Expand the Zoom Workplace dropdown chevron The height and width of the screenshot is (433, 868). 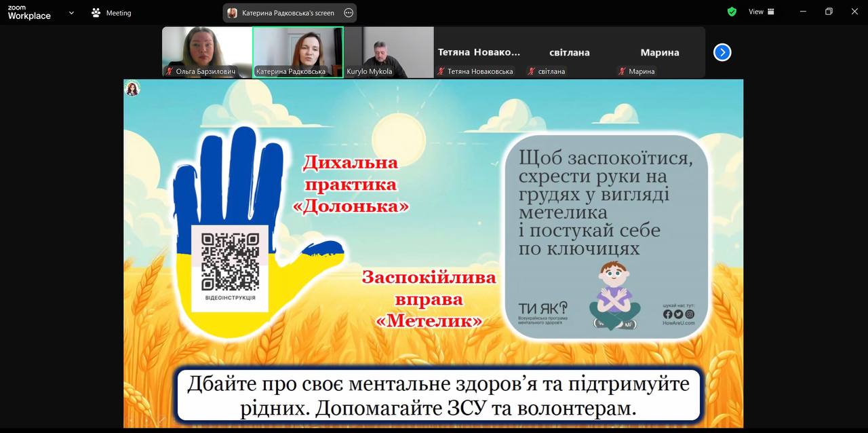coord(71,12)
